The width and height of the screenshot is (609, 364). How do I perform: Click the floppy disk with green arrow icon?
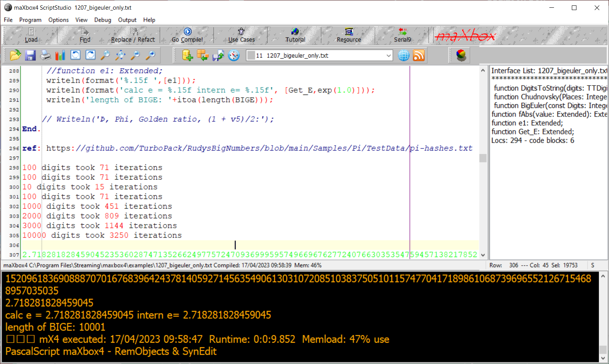(218, 55)
